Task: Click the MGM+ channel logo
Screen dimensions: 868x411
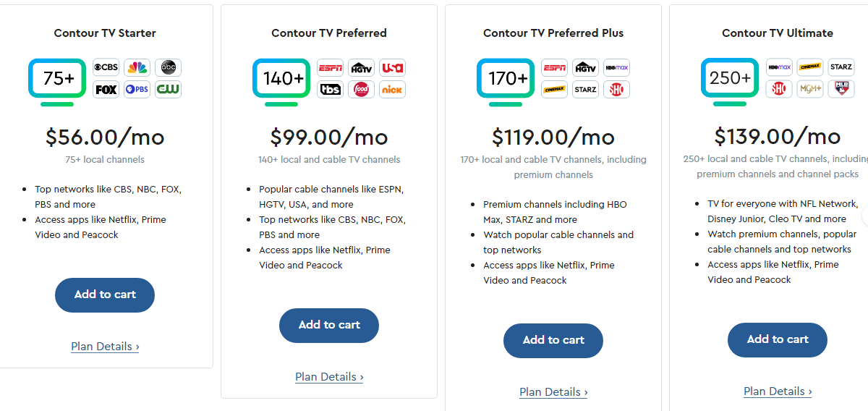Action: 809,89
